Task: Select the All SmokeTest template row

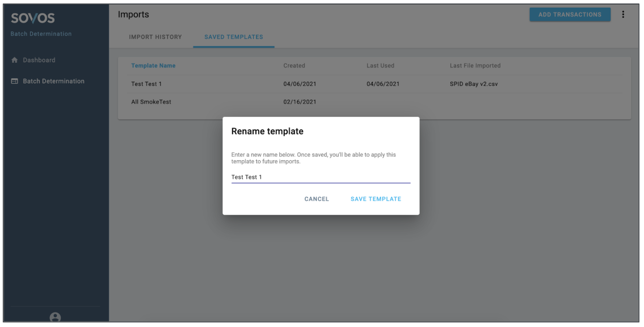Action: point(151,102)
